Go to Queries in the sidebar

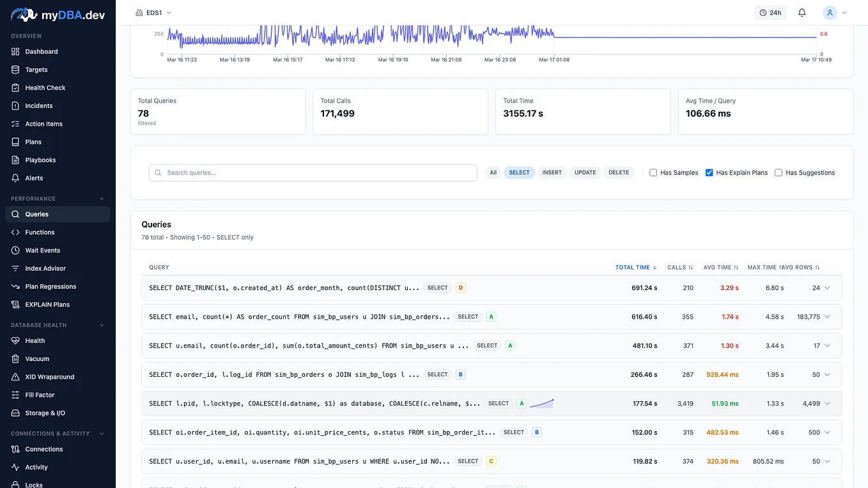(x=58, y=215)
